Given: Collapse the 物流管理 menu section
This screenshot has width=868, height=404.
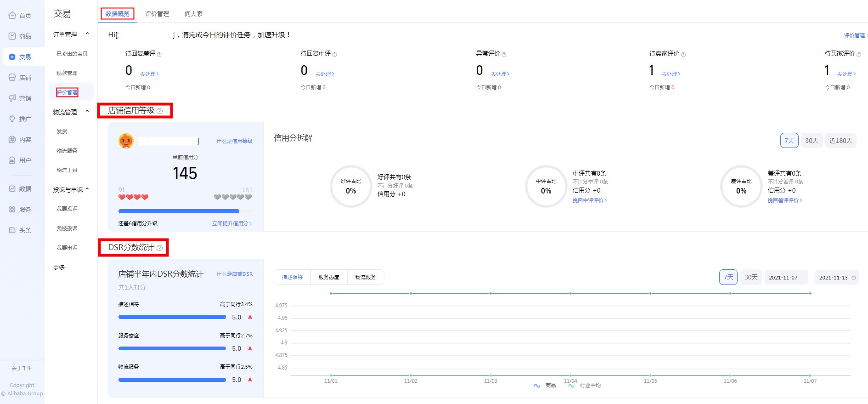Looking at the screenshot, I should click(x=87, y=112).
